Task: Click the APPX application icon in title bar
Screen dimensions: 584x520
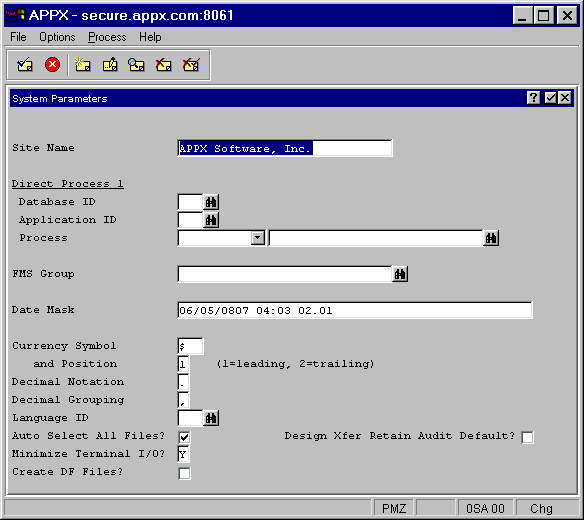Action: [15, 15]
